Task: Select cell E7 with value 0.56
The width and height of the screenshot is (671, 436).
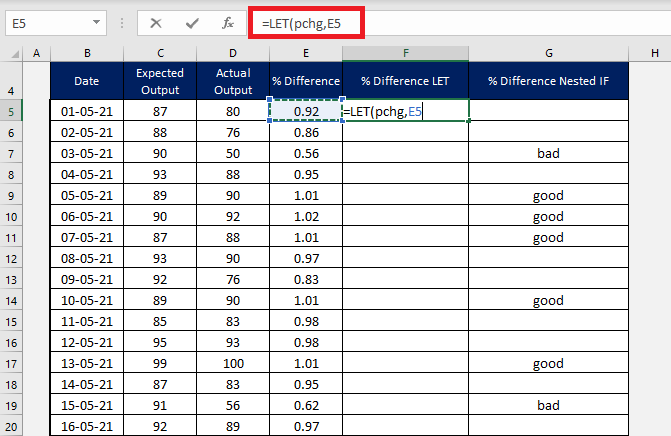Action: tap(306, 153)
